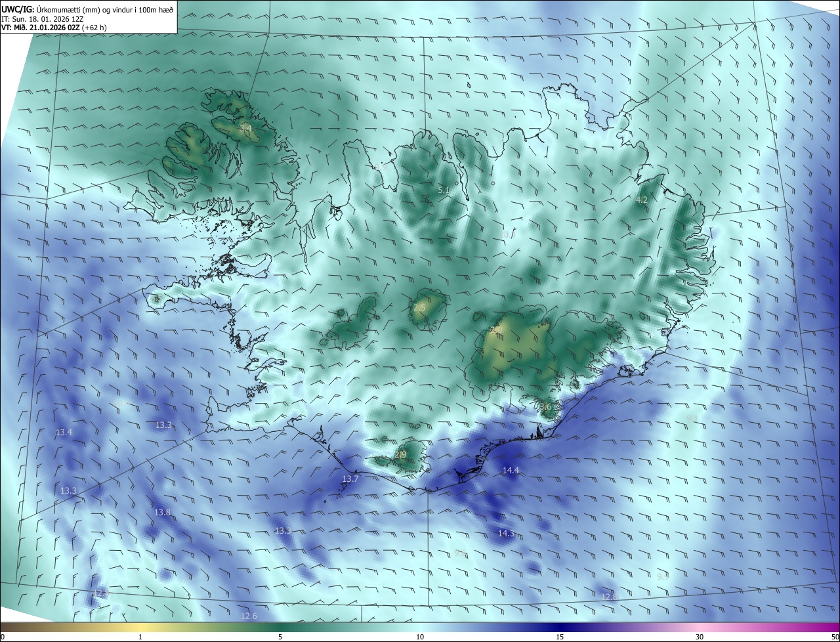Viewport: 840px width, 642px height.
Task: Click the 13.8 value label offshore
Action: point(162,512)
